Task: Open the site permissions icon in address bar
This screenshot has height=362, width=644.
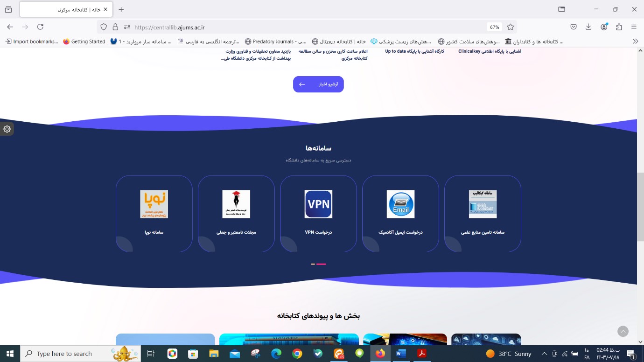Action: point(127,27)
